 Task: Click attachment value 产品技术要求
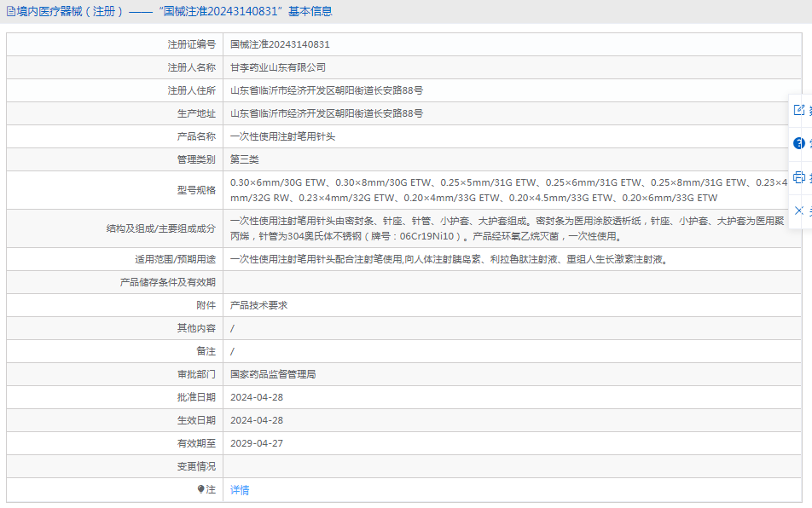click(x=259, y=305)
